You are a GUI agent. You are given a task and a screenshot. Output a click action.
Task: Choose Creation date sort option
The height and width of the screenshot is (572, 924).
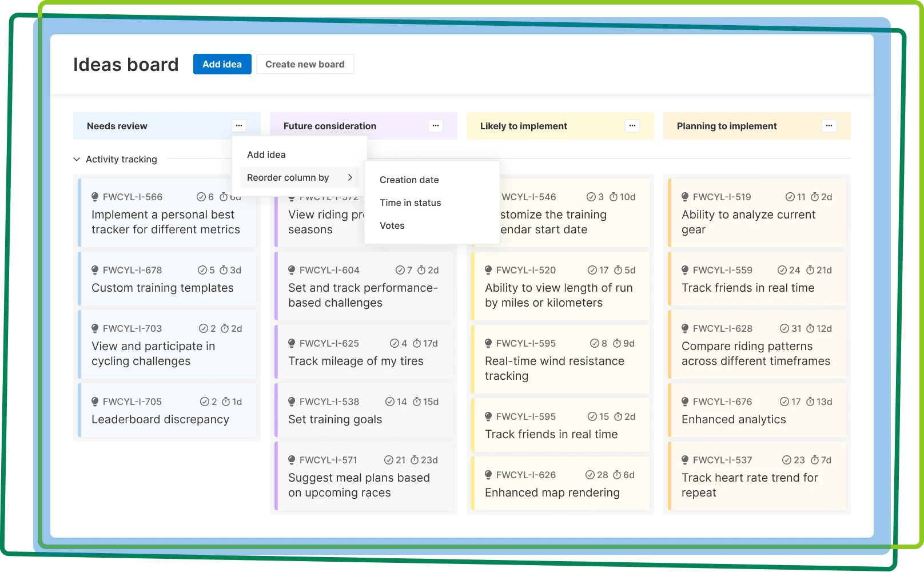(409, 180)
